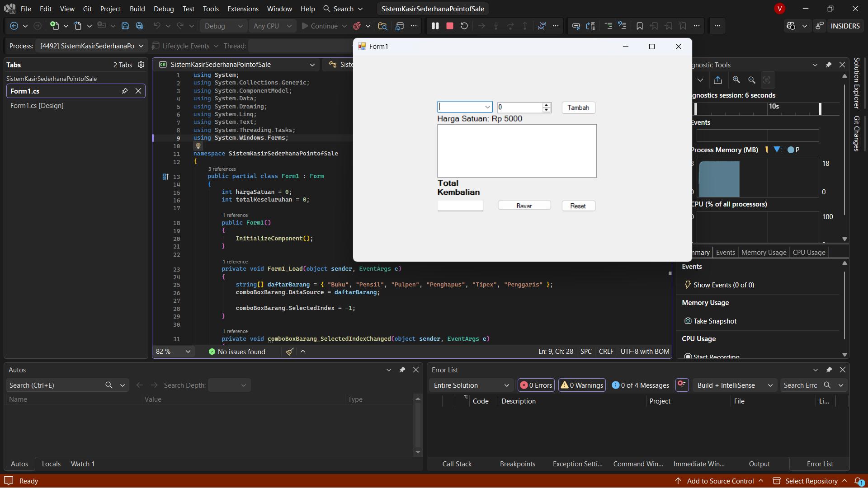
Task: Click the Reset button in Form1
Action: (x=578, y=206)
